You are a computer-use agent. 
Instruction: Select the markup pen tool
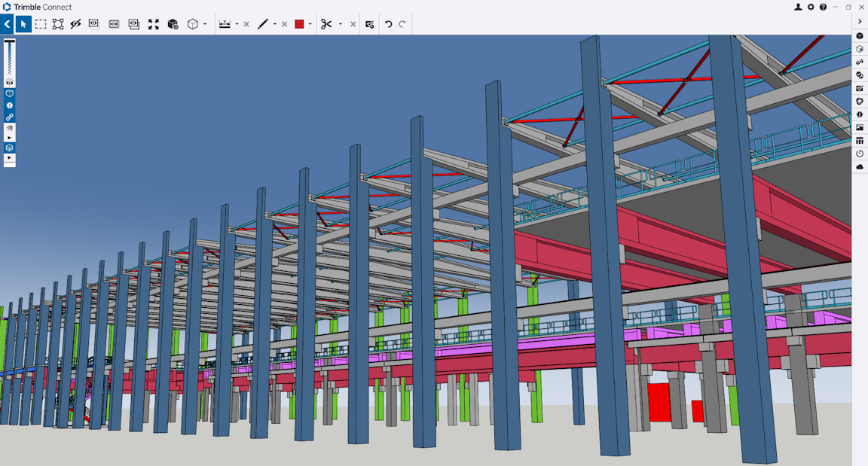point(263,23)
